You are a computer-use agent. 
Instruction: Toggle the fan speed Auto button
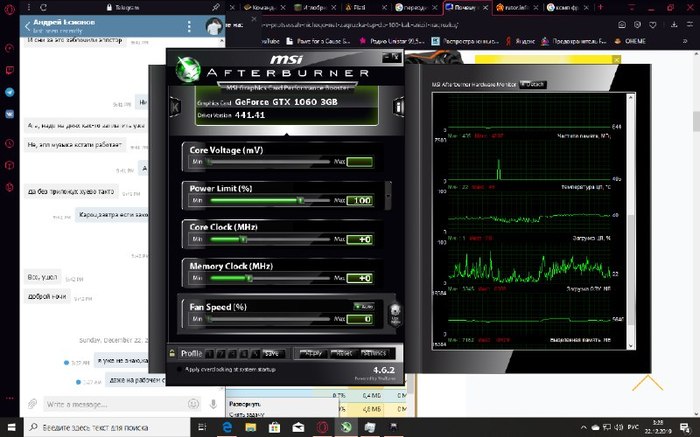(x=364, y=306)
